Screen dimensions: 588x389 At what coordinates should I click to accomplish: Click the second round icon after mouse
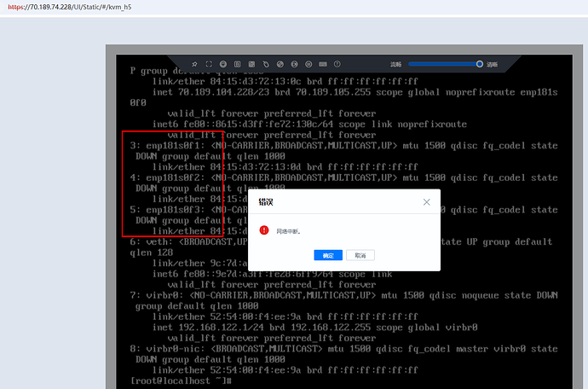coord(293,64)
